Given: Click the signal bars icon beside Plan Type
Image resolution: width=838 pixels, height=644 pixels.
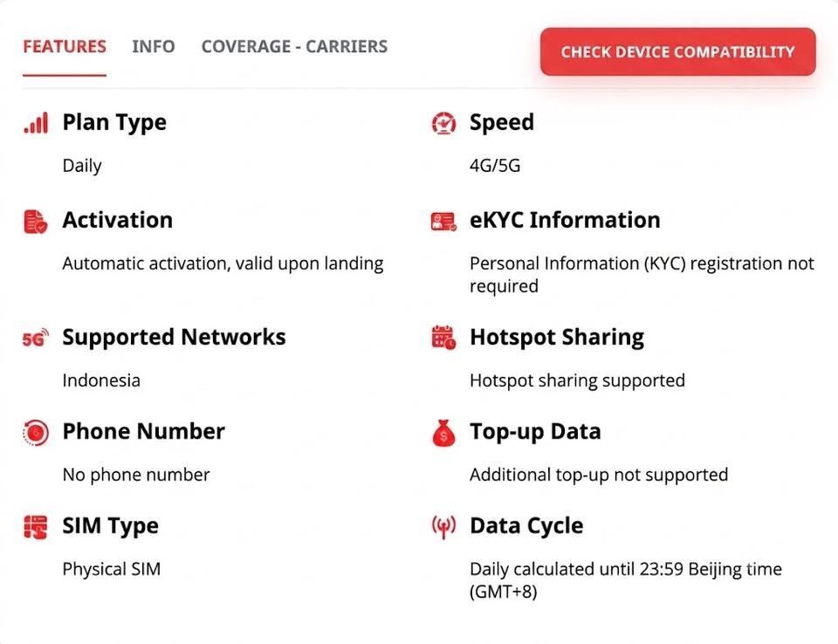Looking at the screenshot, I should (36, 123).
